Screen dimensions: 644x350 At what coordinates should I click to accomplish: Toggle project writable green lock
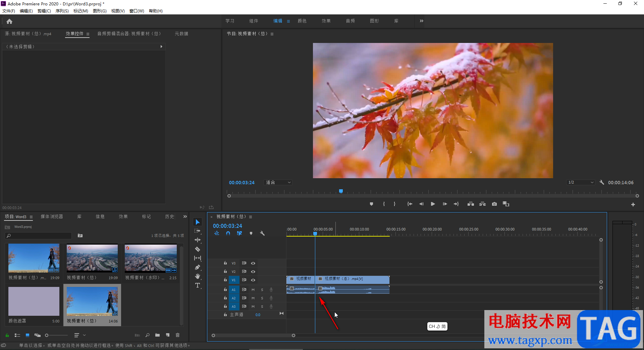[x=7, y=335]
